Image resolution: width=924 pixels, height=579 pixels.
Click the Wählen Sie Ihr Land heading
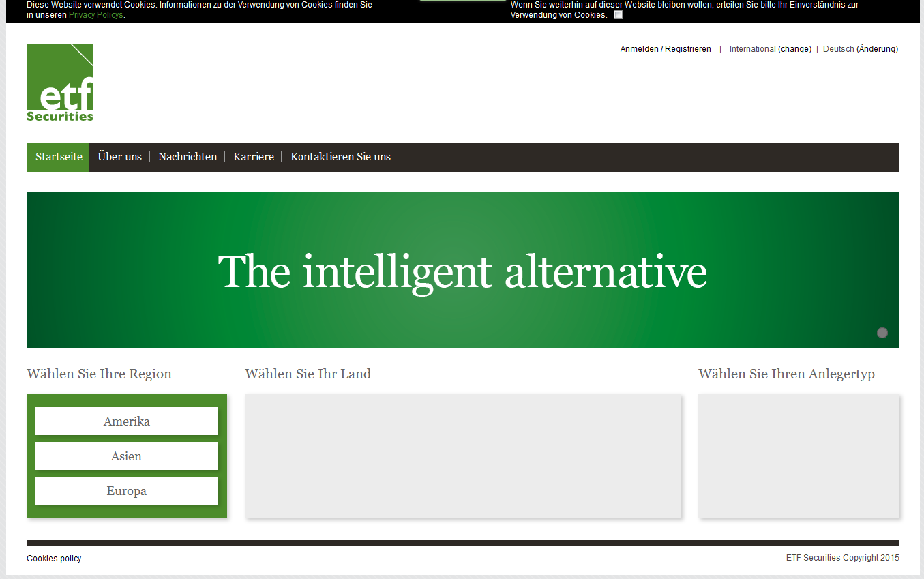(308, 374)
